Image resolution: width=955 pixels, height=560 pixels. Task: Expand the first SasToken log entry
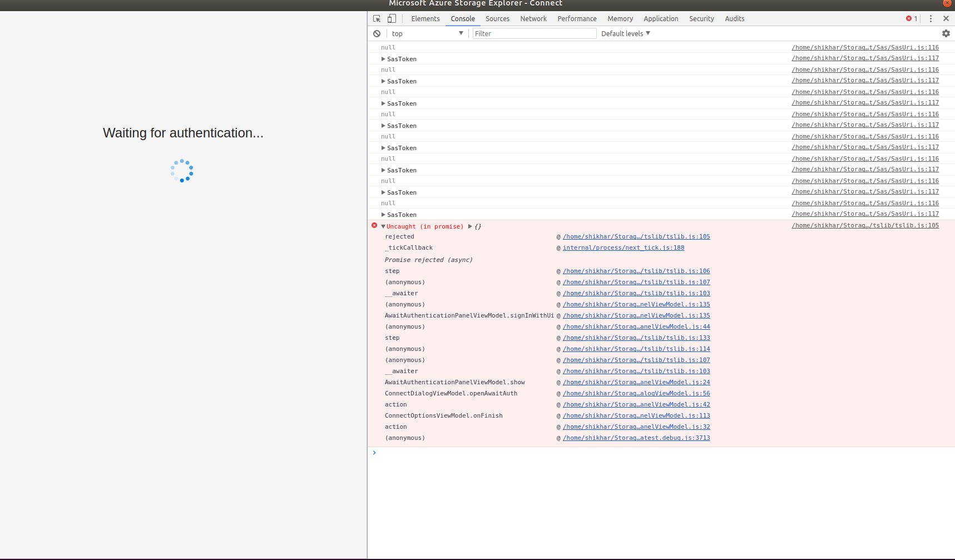click(383, 59)
